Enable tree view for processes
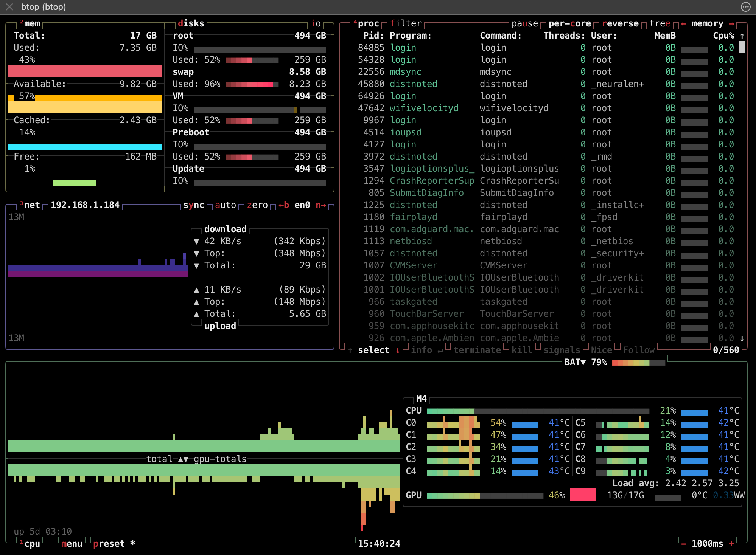The width and height of the screenshot is (756, 555). tap(660, 24)
